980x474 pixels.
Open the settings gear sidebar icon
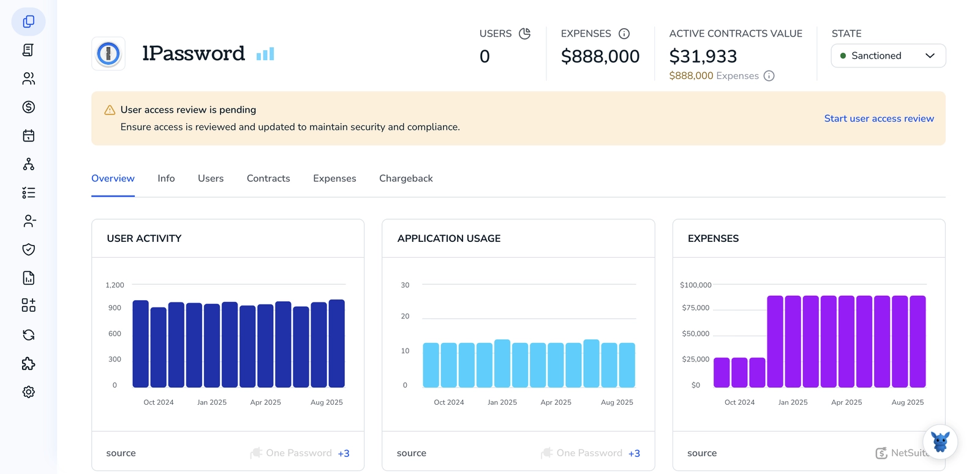click(28, 392)
